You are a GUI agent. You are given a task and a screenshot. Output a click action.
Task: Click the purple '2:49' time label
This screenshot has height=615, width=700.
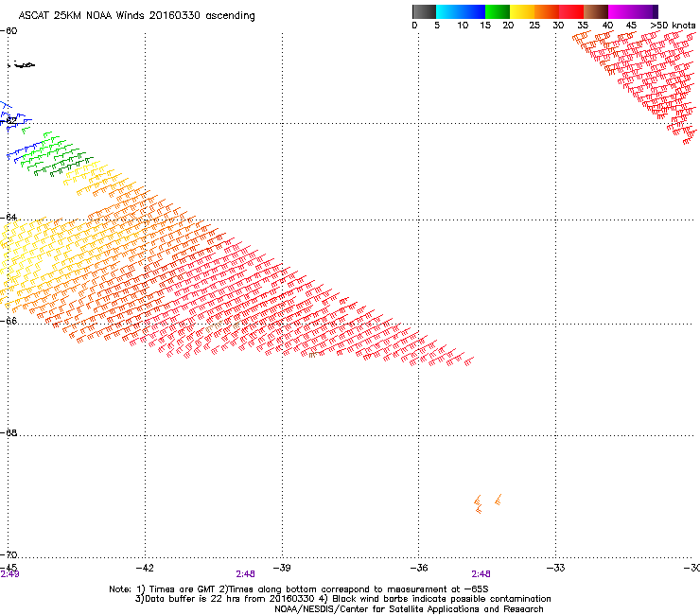[9, 574]
